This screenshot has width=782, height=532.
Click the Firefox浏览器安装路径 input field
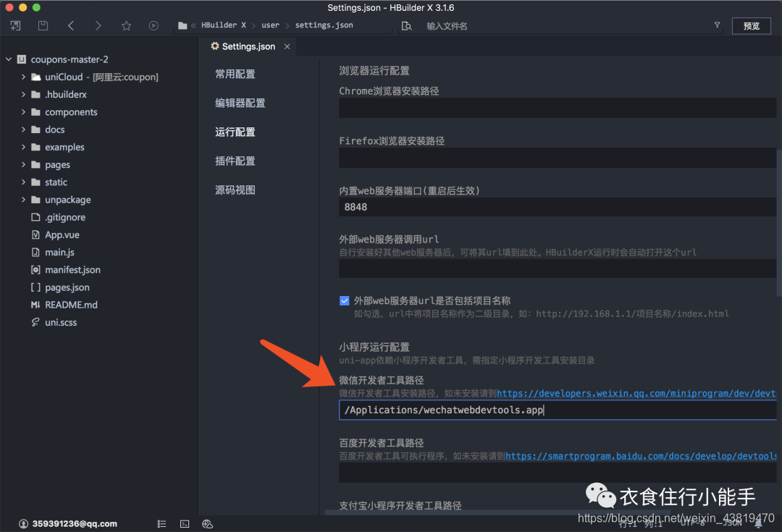coord(558,158)
